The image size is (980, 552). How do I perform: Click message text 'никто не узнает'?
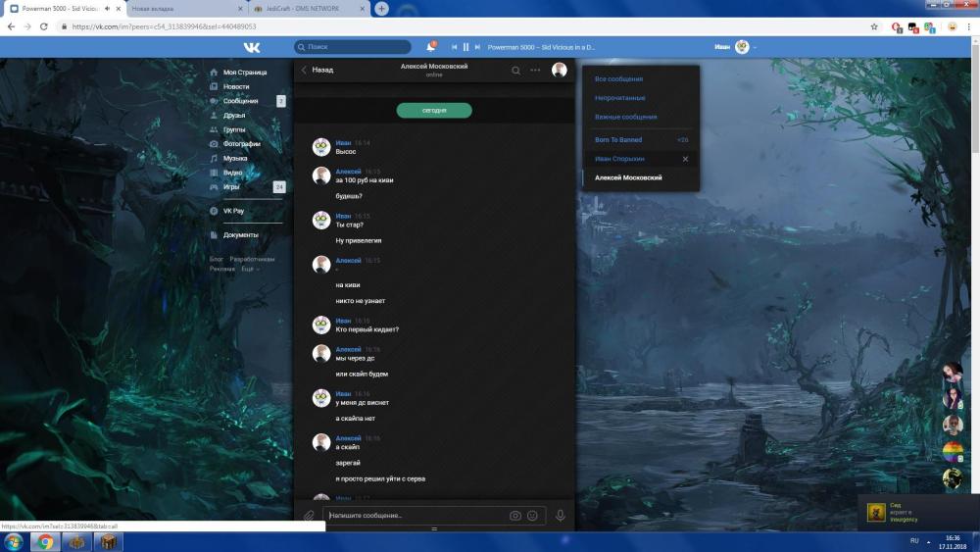click(x=360, y=301)
